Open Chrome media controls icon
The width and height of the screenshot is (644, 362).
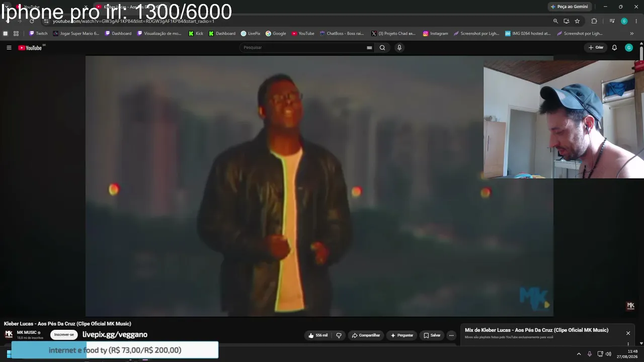[x=612, y=21]
